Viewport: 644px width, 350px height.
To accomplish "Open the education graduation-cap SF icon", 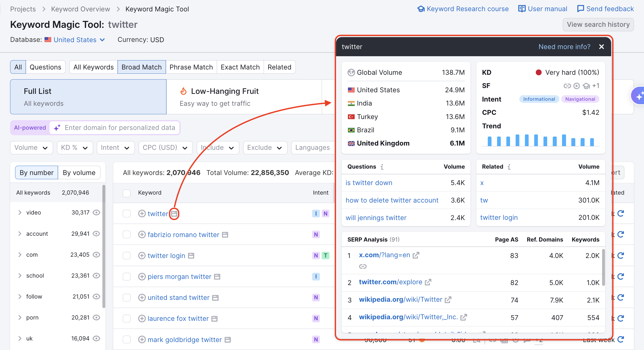I will click(586, 86).
